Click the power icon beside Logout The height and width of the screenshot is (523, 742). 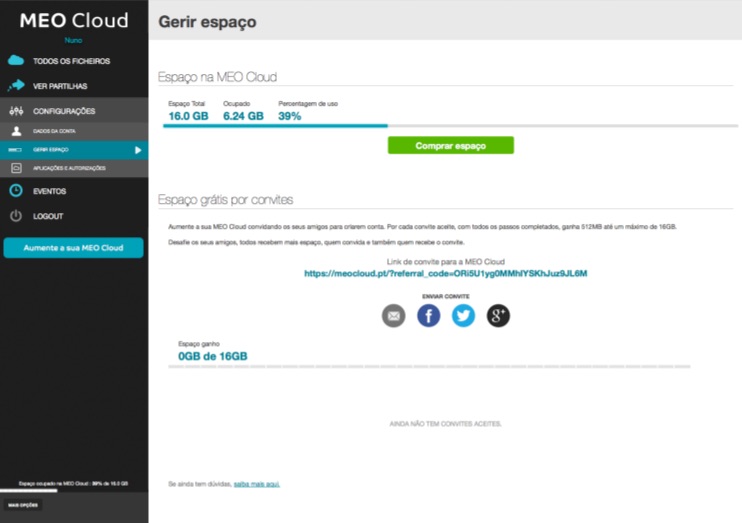point(16,216)
